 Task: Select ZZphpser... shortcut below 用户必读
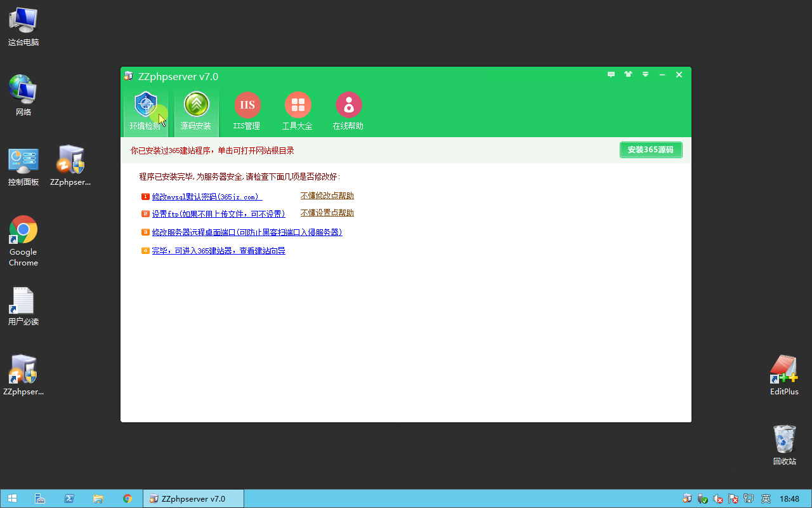[23, 375]
